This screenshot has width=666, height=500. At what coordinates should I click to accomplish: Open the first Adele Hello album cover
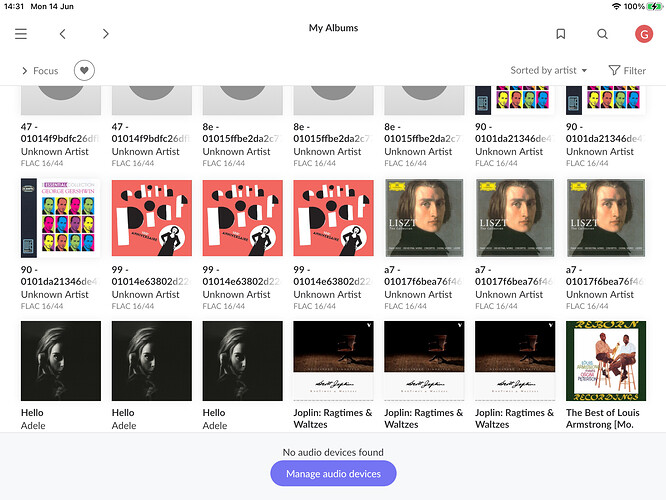[61, 361]
